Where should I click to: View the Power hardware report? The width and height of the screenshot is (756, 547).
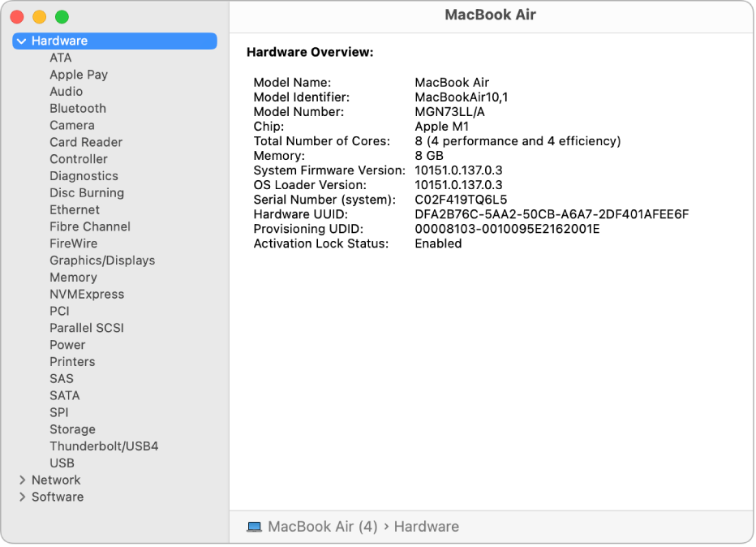(67, 344)
